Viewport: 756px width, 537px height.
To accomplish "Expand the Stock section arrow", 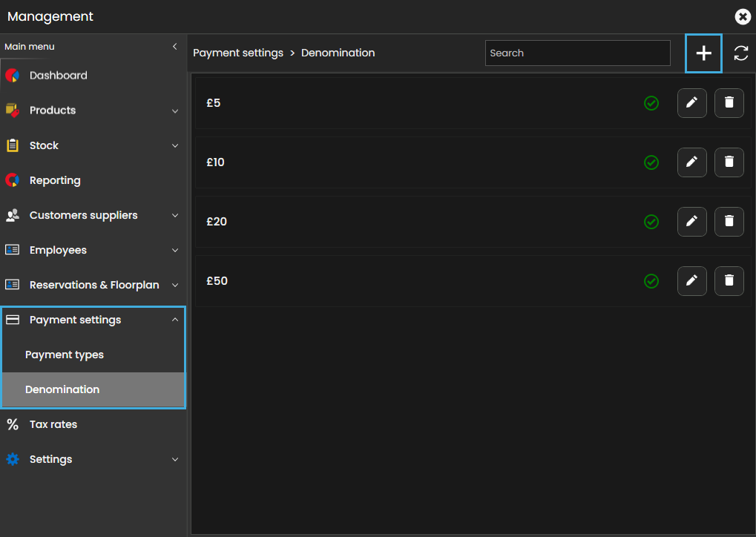I will (x=175, y=146).
